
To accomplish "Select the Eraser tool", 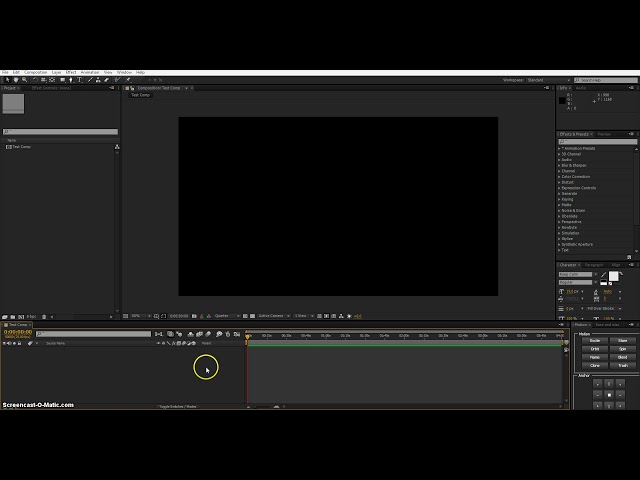I will pos(107,80).
